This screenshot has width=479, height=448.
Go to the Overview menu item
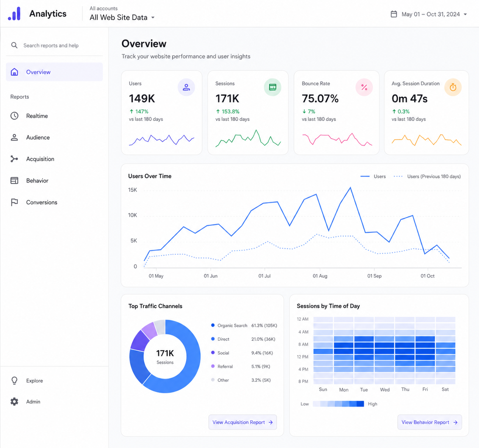[54, 72]
